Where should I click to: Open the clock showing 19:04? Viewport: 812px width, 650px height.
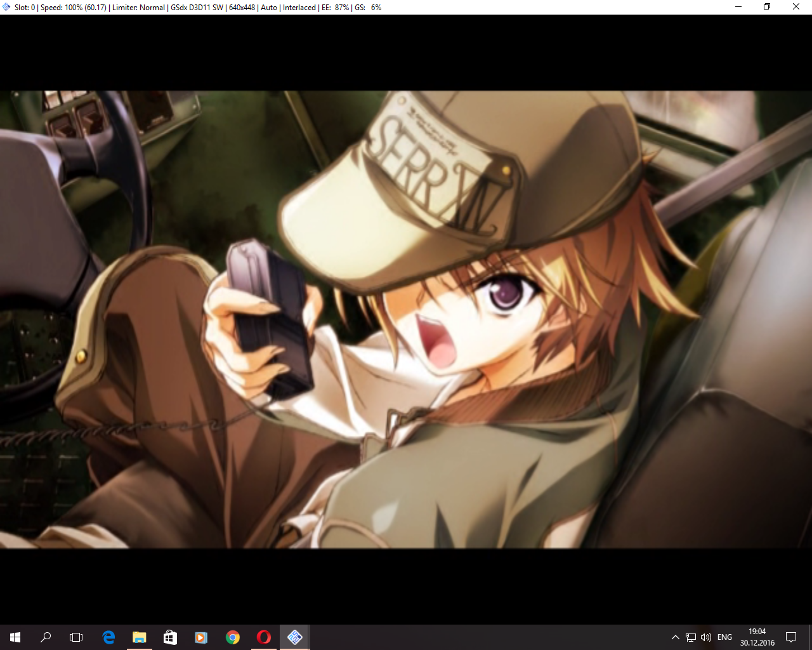point(757,637)
